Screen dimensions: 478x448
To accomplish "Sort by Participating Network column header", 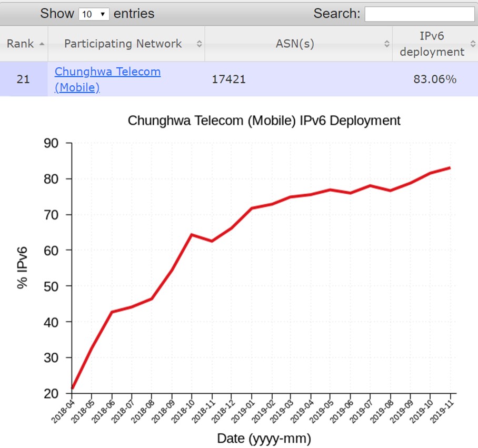I will point(126,44).
